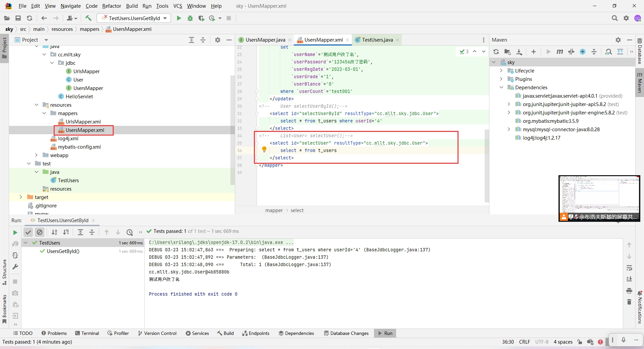The width and height of the screenshot is (644, 349).
Task: Open the Refactor menu
Action: click(x=111, y=6)
